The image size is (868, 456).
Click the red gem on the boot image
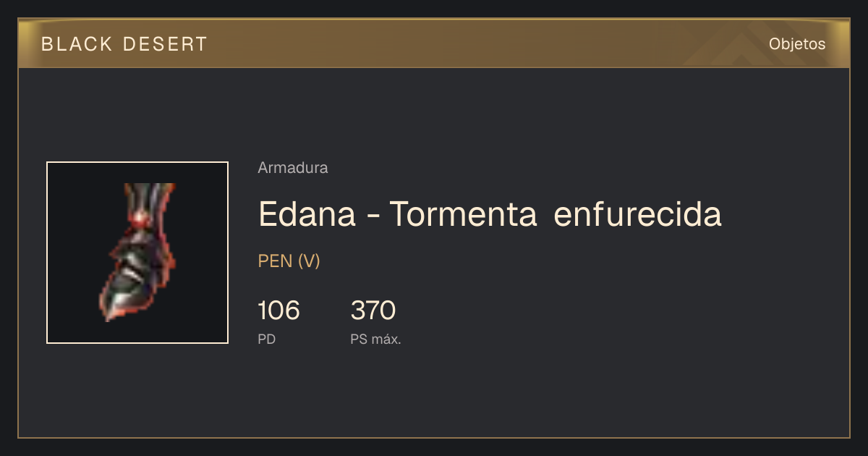tap(137, 218)
